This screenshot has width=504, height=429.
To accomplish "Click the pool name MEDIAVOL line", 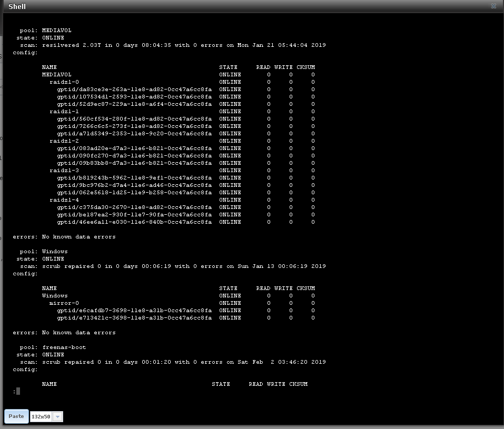I will click(x=45, y=30).
